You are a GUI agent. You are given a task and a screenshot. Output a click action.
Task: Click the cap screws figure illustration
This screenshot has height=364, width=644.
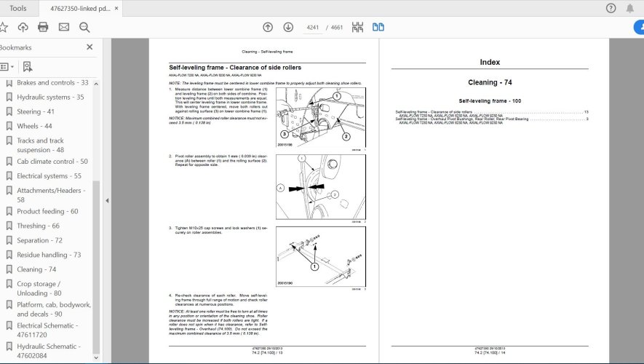point(321,257)
